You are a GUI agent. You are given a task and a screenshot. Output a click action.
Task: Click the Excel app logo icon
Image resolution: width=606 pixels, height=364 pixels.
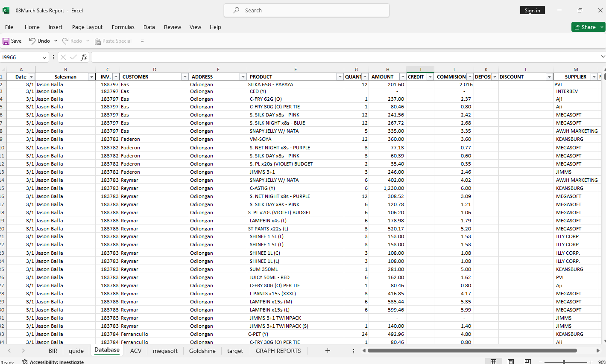(x=6, y=10)
